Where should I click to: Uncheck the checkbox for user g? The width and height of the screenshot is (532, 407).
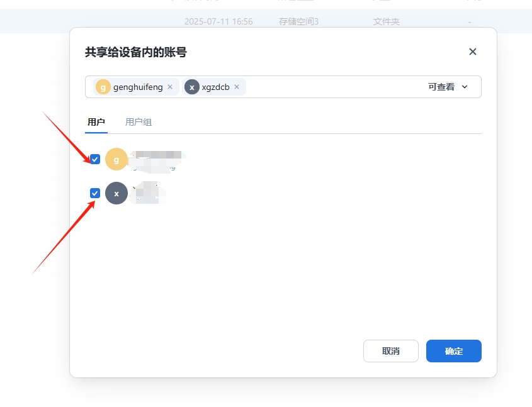click(95, 159)
